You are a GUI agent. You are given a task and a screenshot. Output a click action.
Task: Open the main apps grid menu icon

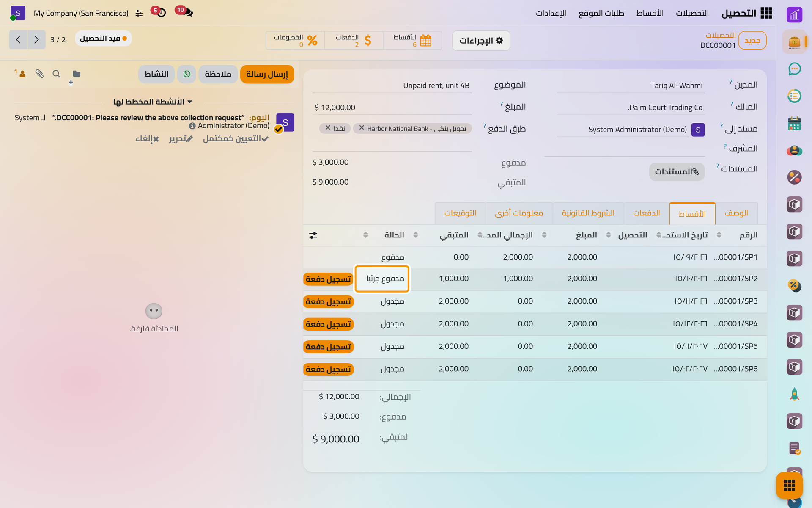coord(766,13)
